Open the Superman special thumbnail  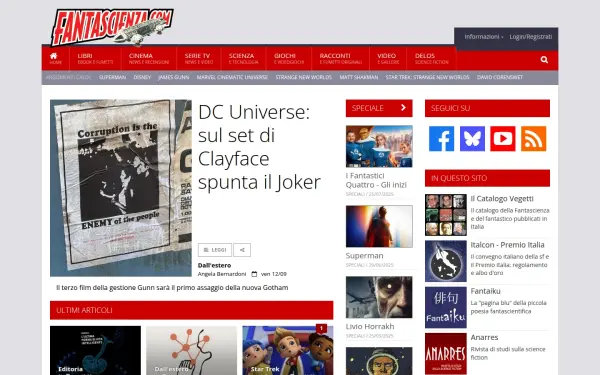[379, 226]
